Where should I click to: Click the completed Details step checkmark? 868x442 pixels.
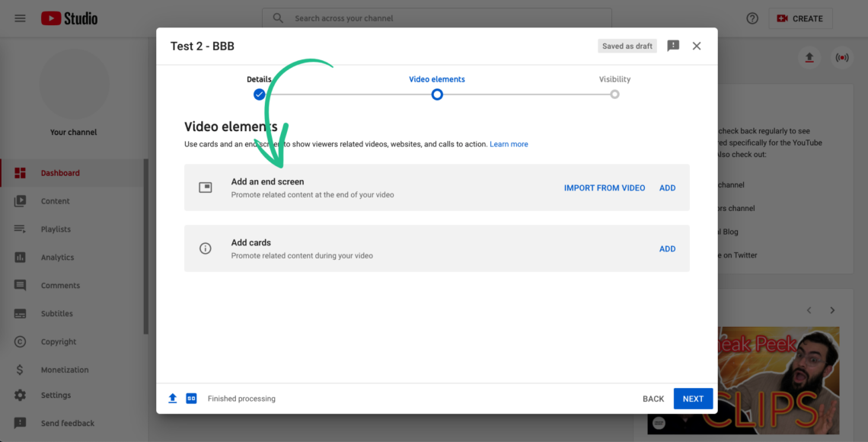[259, 94]
